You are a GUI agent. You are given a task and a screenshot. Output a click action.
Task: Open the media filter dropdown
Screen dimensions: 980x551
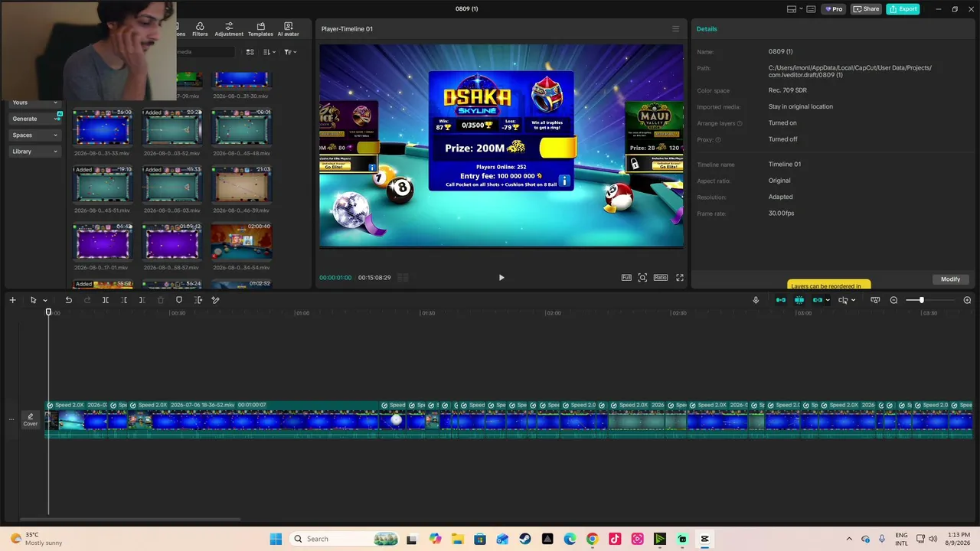[x=290, y=52]
